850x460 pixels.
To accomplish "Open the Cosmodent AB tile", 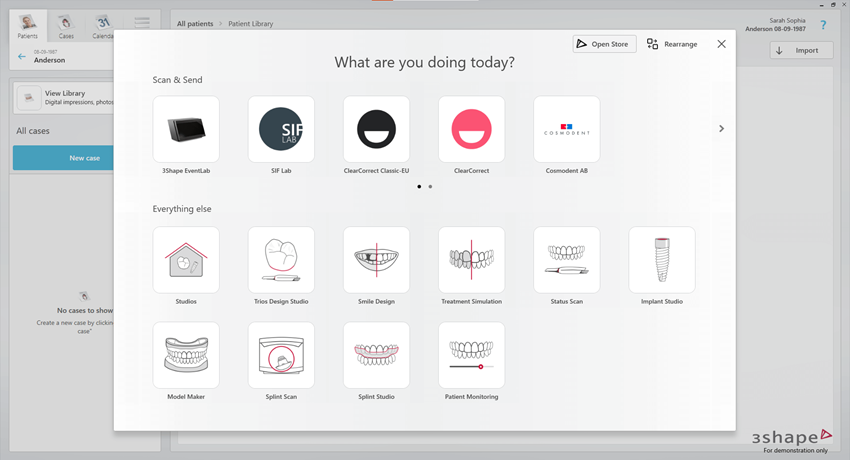I will tap(567, 129).
